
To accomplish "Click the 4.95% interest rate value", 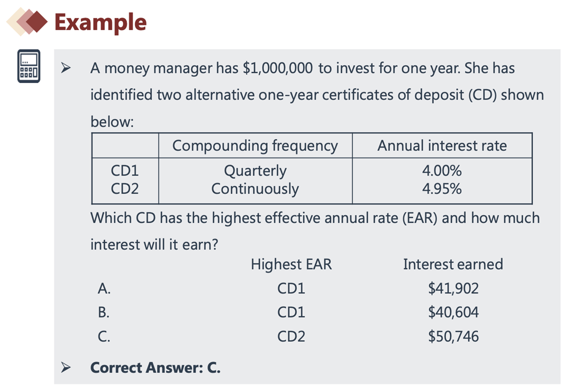I will (442, 189).
